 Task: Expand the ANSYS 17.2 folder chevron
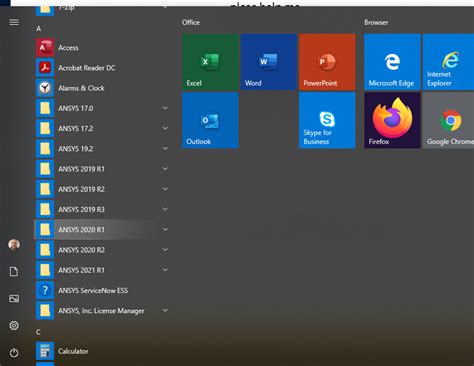pos(165,128)
